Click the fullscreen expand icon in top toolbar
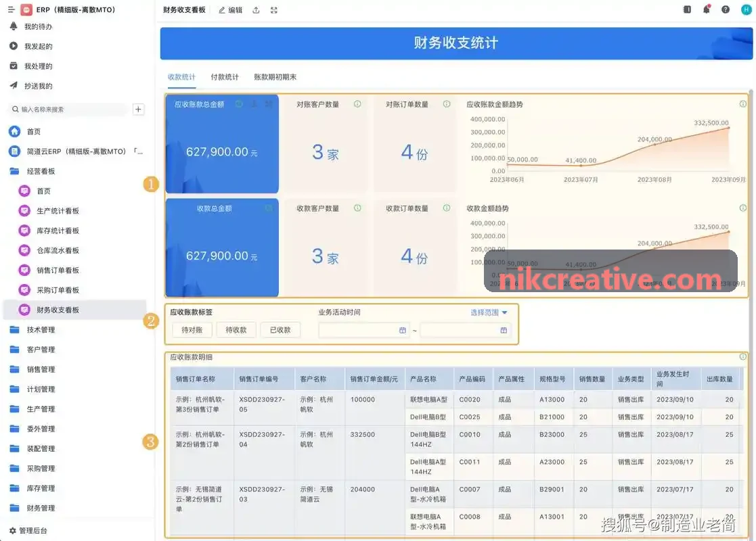The height and width of the screenshot is (541, 756). click(x=274, y=10)
